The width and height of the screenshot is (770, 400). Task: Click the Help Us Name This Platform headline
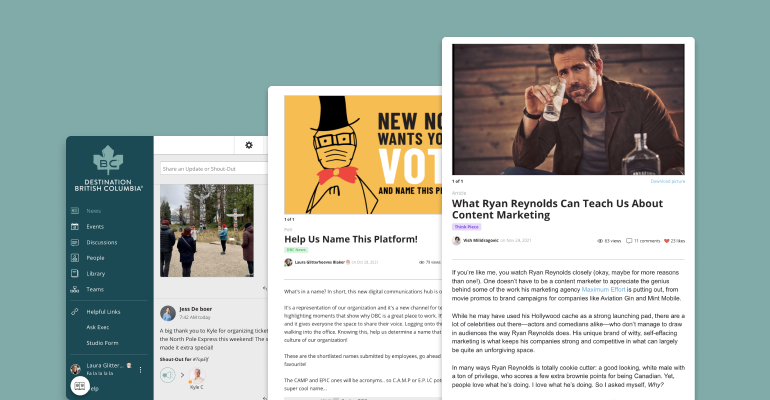click(351, 240)
